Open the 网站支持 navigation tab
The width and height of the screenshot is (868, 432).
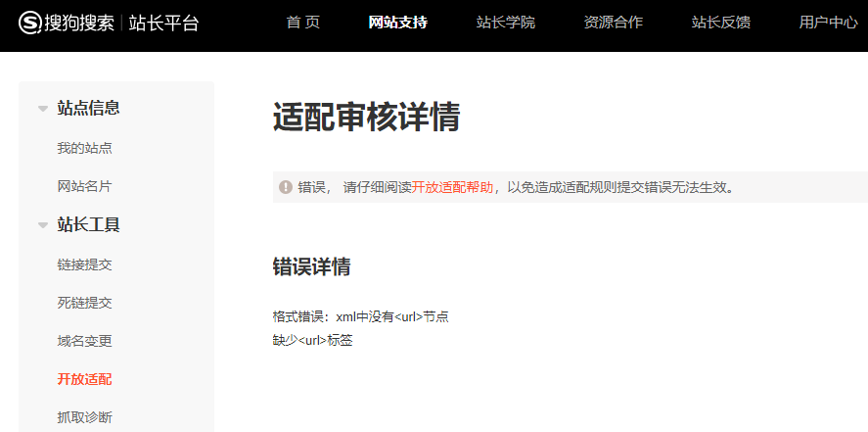point(397,23)
